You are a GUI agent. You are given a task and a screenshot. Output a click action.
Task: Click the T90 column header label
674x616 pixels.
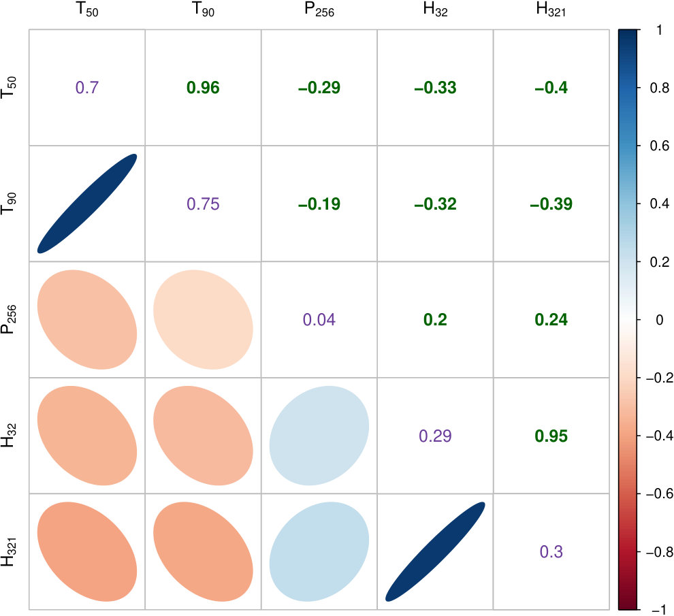pyautogui.click(x=203, y=10)
